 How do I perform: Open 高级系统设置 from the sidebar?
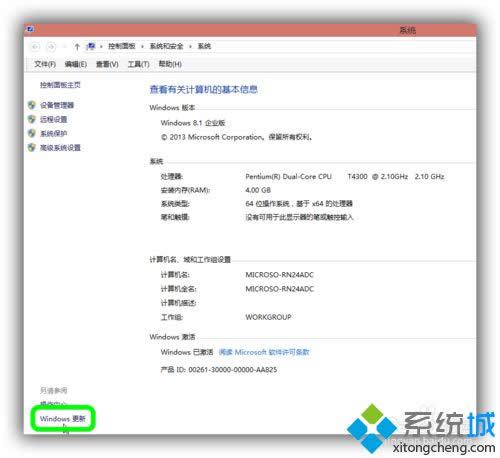tap(60, 147)
